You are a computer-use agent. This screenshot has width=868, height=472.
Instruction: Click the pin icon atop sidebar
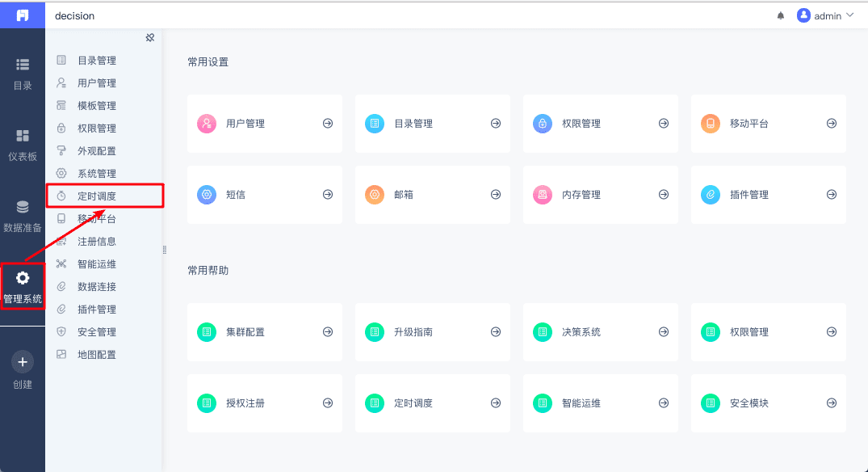(149, 37)
